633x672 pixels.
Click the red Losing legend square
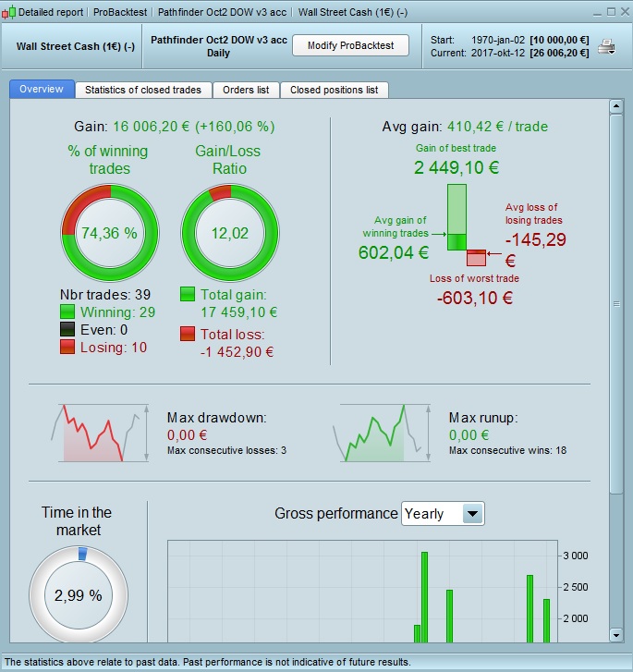pos(67,347)
